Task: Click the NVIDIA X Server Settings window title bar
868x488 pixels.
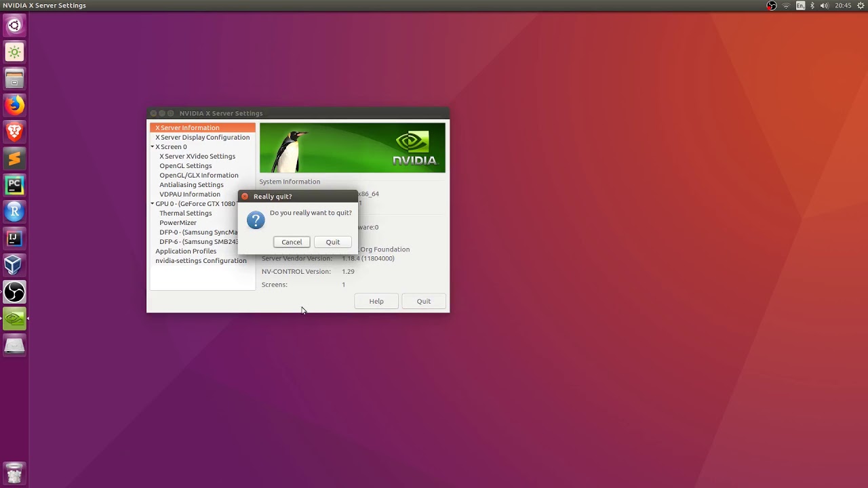Action: [x=298, y=113]
